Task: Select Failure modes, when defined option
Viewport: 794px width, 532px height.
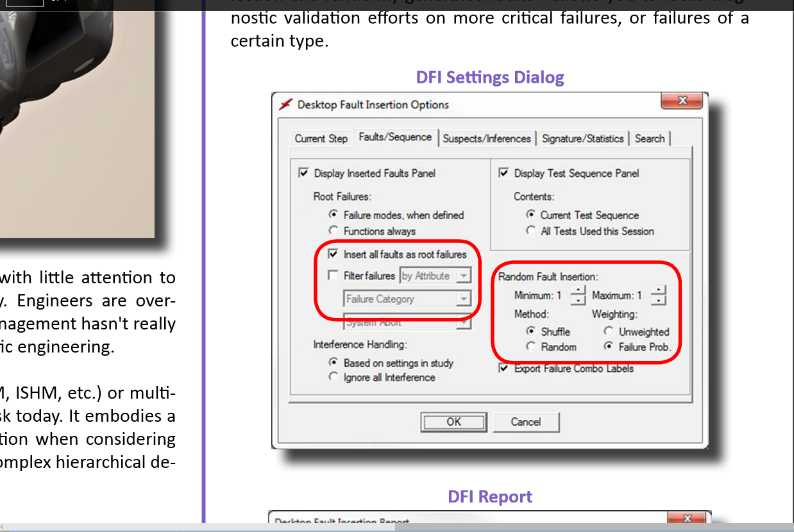Action: click(x=333, y=215)
